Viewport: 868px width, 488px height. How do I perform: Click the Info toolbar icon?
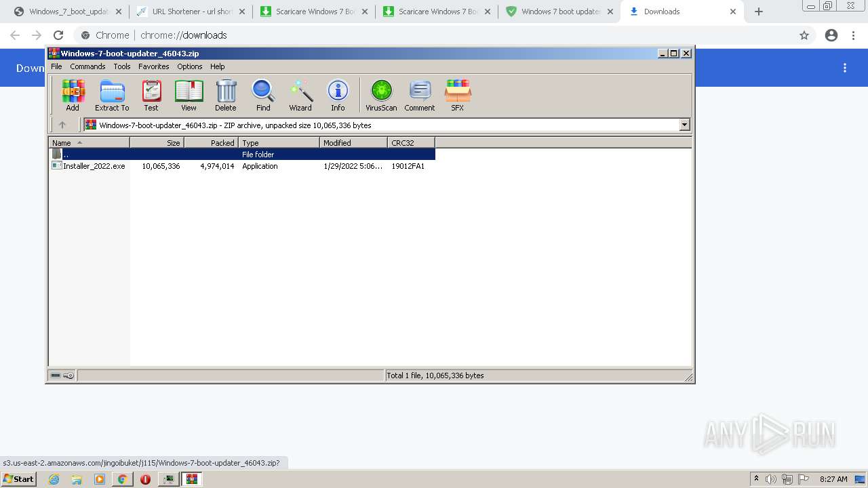[338, 95]
